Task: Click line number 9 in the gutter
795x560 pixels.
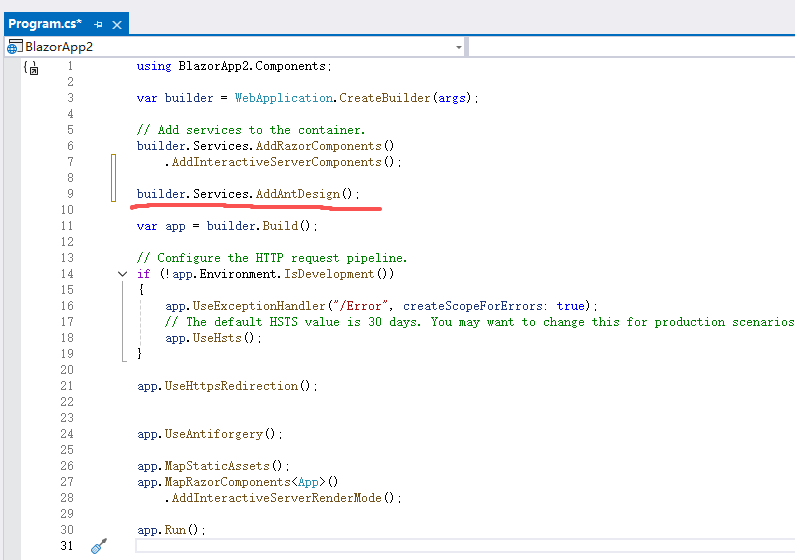Action: 70,194
